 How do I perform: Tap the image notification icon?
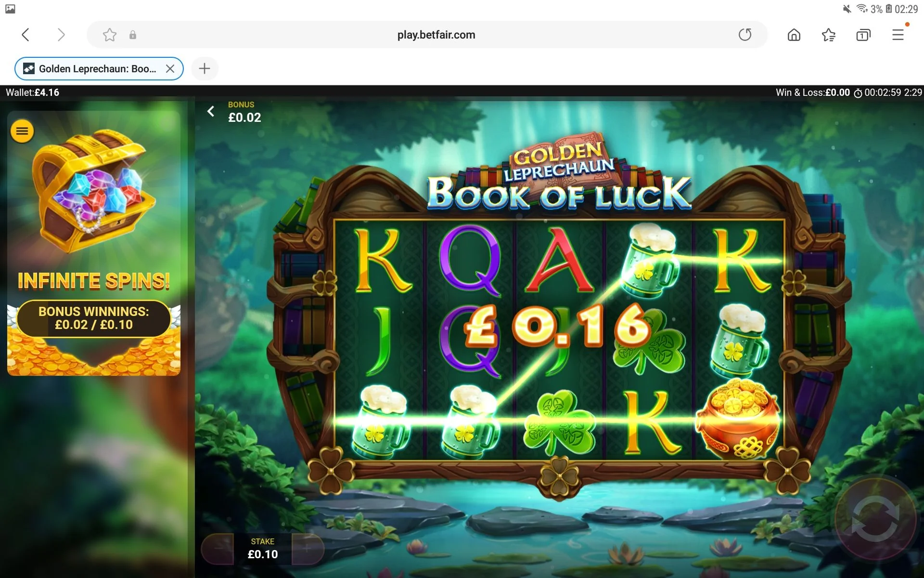coord(10,9)
